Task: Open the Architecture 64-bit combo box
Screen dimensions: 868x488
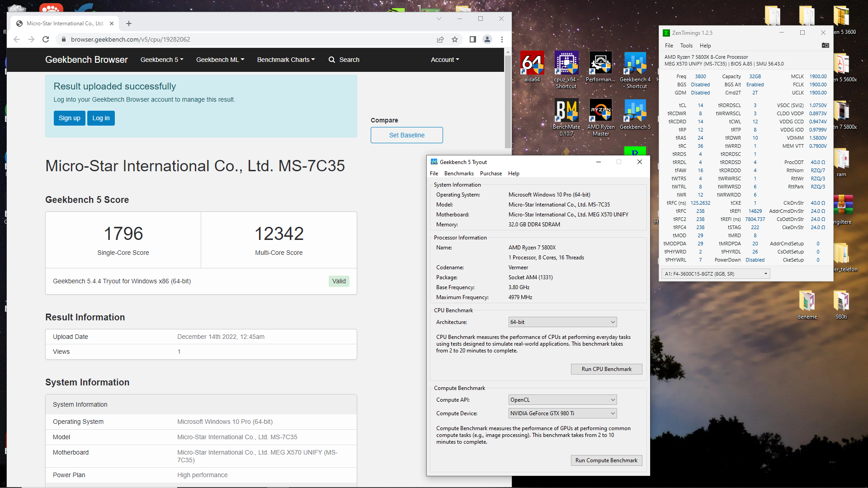Action: tap(562, 322)
